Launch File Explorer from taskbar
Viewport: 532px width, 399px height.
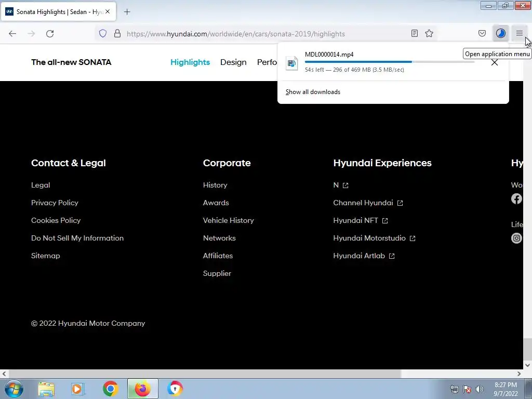(x=46, y=389)
